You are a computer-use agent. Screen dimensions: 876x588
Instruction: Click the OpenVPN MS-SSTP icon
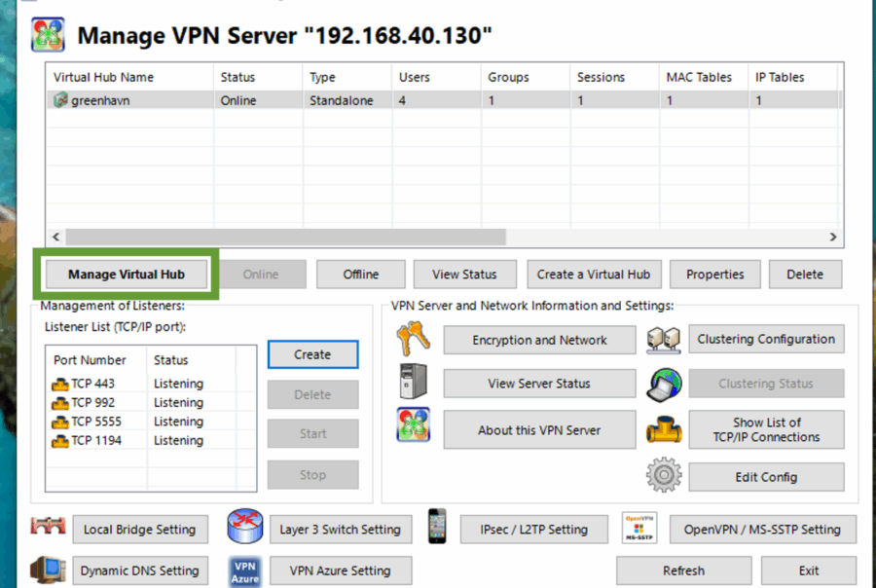point(639,529)
